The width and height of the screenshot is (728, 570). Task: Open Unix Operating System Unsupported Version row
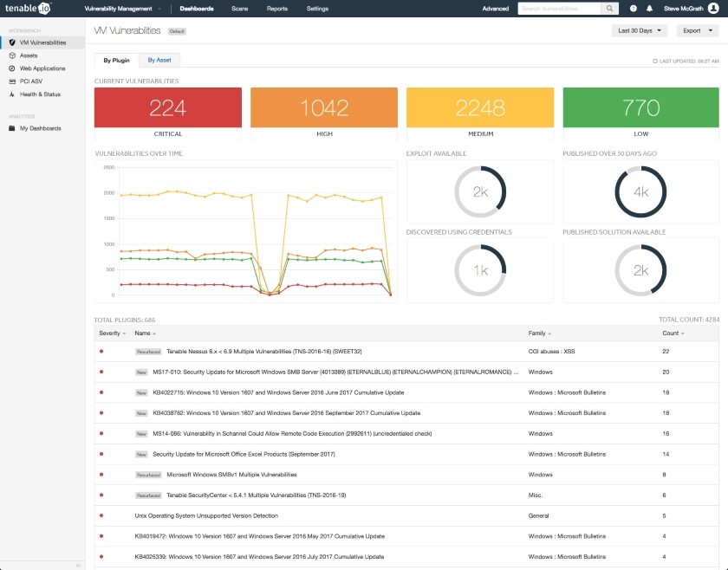click(x=406, y=515)
